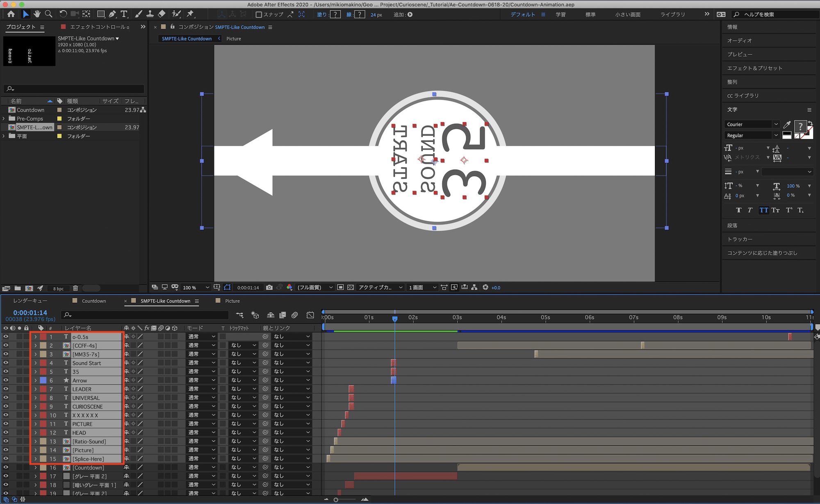Switch to the Picture timeline tab
The image size is (820, 504).
tap(232, 301)
